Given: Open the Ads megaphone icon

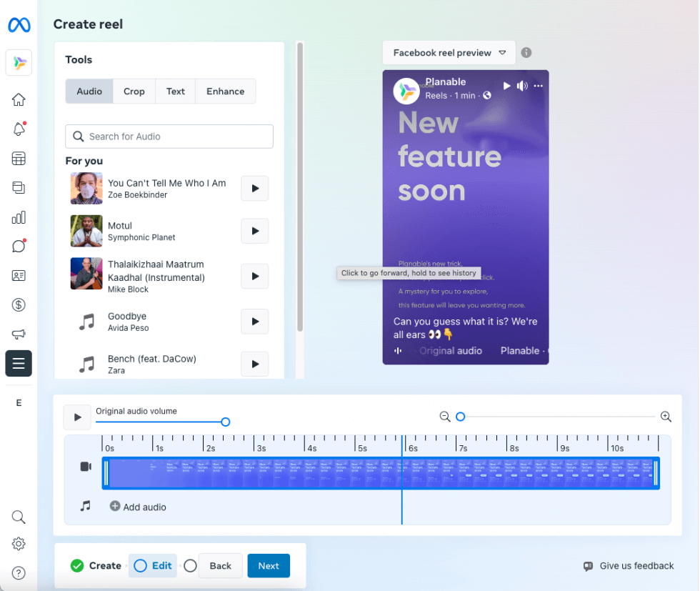Looking at the screenshot, I should (19, 334).
